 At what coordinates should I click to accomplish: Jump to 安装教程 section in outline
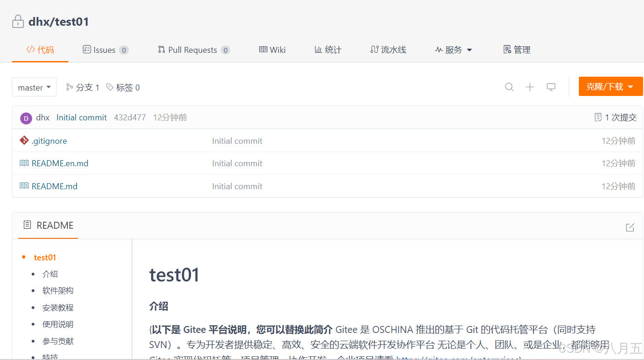point(58,308)
